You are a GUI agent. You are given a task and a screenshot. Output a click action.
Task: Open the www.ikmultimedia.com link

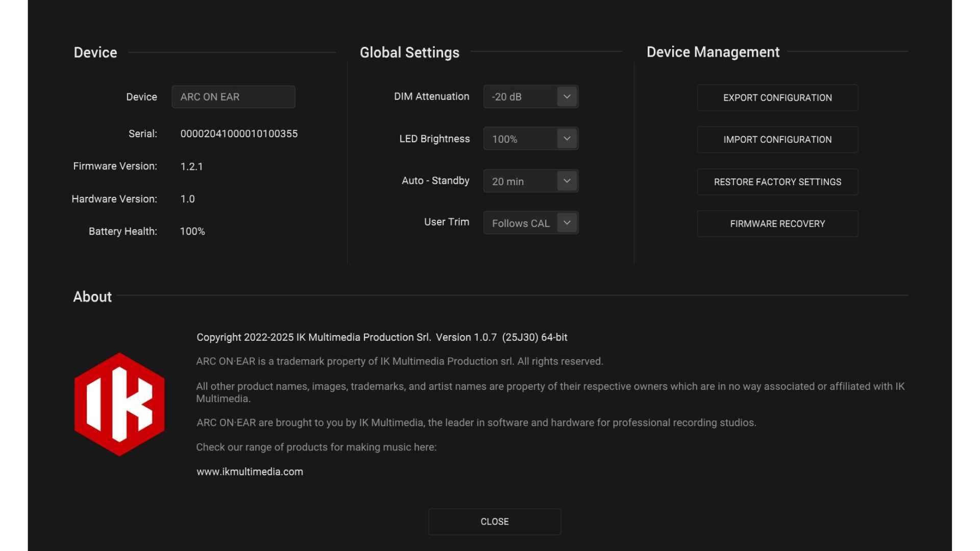click(x=250, y=472)
